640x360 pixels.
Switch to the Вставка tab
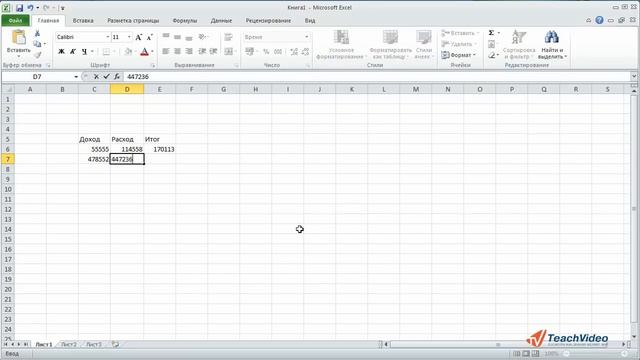(83, 20)
